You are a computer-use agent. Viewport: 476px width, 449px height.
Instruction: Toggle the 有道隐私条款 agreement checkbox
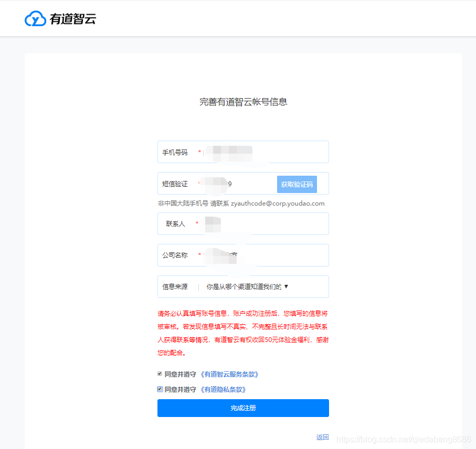pos(160,389)
